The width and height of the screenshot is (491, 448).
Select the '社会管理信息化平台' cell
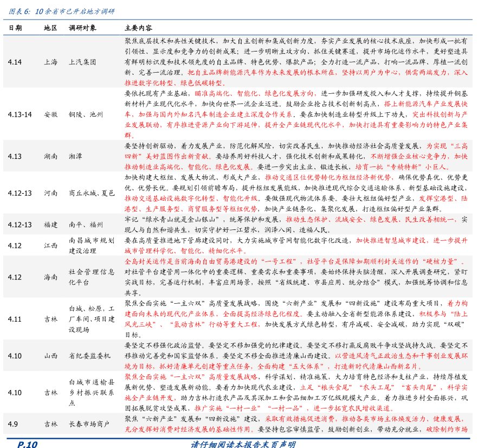[91, 277]
